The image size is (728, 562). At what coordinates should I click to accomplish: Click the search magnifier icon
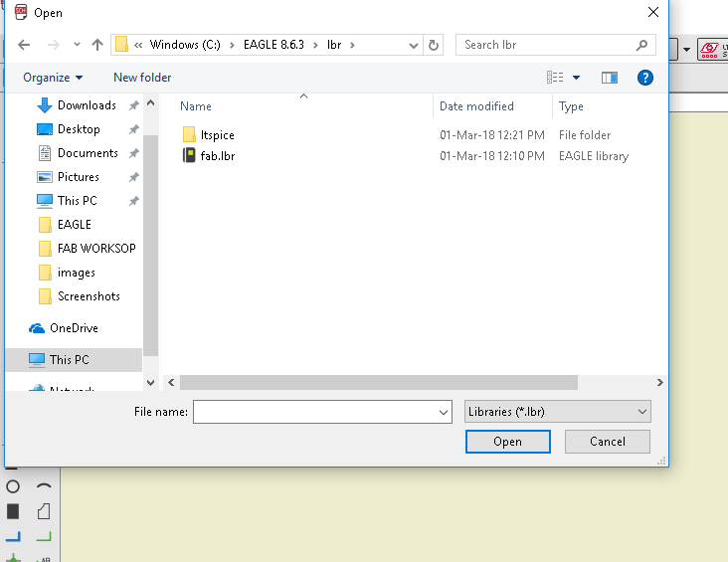pos(641,45)
